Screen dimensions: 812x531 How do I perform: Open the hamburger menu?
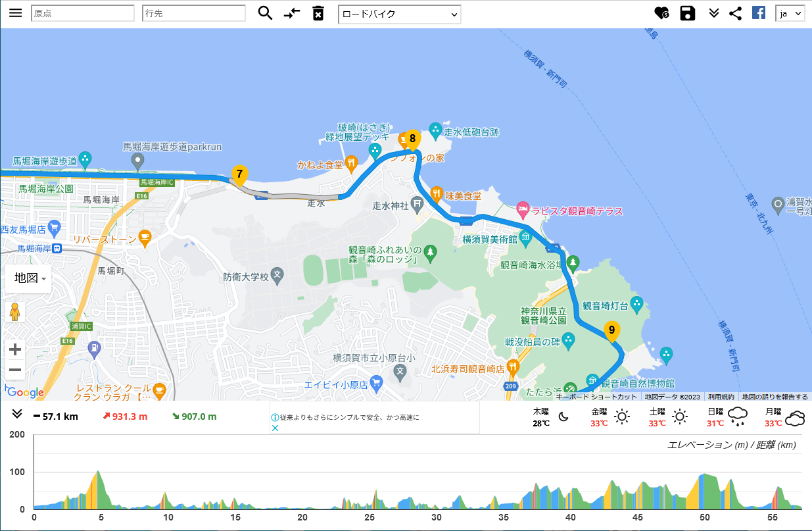[15, 13]
